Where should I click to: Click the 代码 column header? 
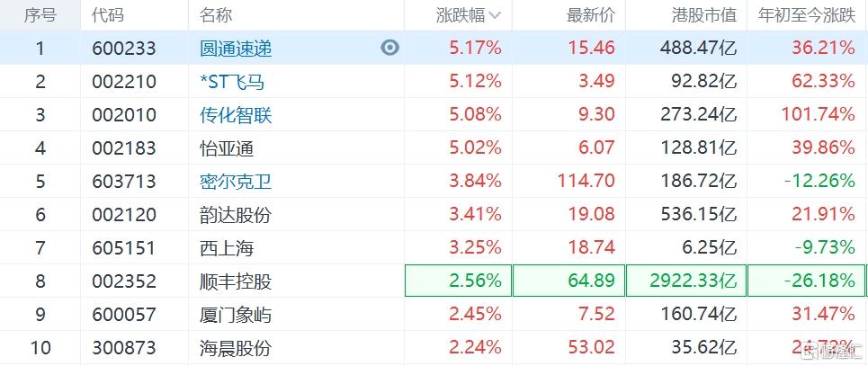point(109,15)
